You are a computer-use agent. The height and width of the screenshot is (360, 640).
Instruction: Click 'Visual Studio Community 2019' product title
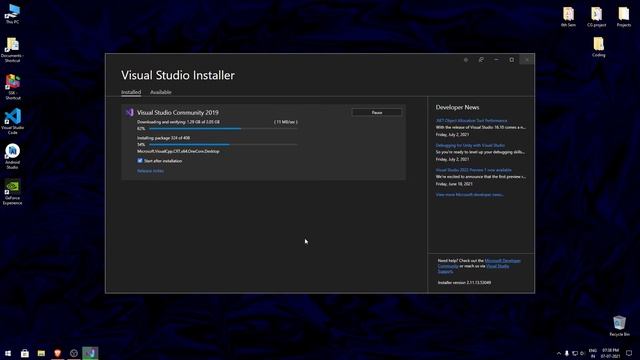178,112
